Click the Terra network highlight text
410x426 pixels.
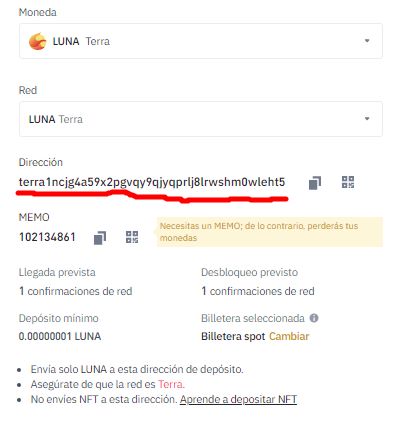tap(171, 384)
